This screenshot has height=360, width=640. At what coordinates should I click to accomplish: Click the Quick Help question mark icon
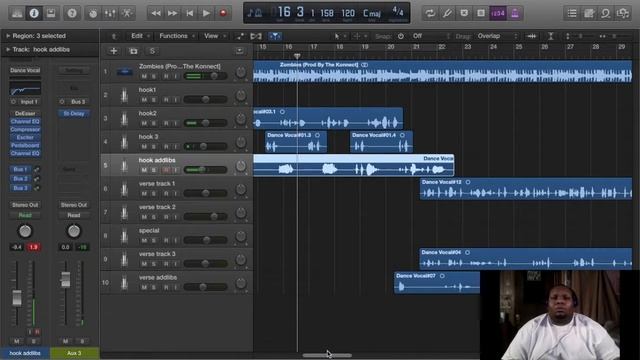[x=72, y=13]
